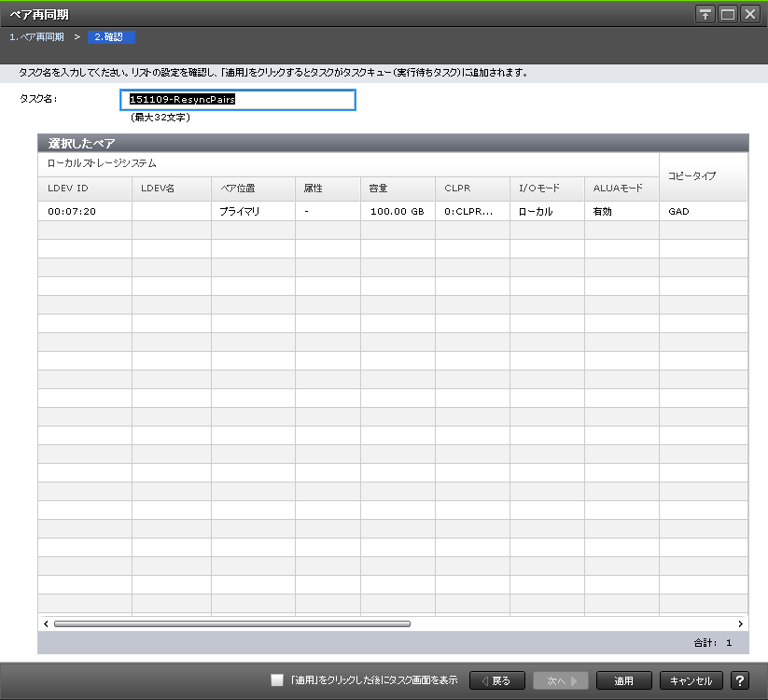The image size is (768, 700).
Task: Enable the show task screen after apply checkbox
Action: click(277, 680)
